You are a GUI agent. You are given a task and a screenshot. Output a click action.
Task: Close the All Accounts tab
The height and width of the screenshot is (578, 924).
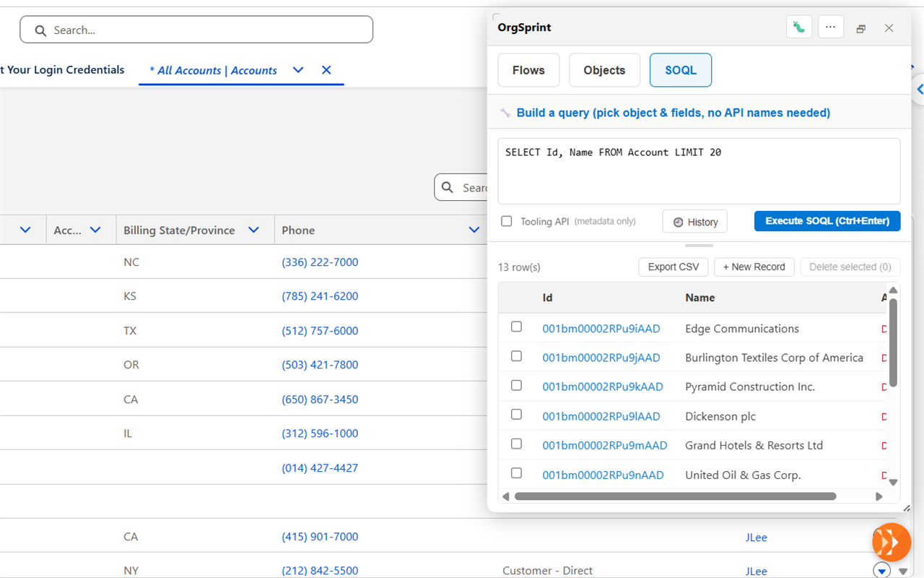(326, 70)
